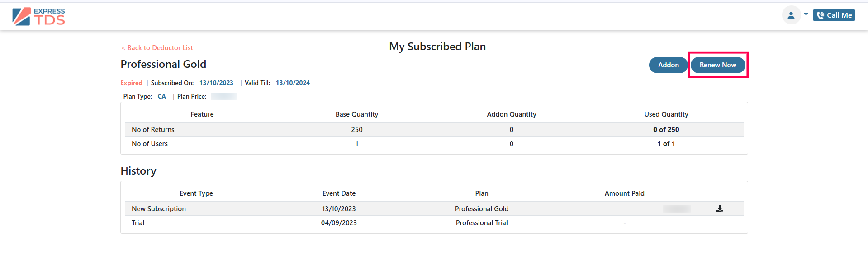868x269 pixels.
Task: Click the Trial history row
Action: pos(434,223)
